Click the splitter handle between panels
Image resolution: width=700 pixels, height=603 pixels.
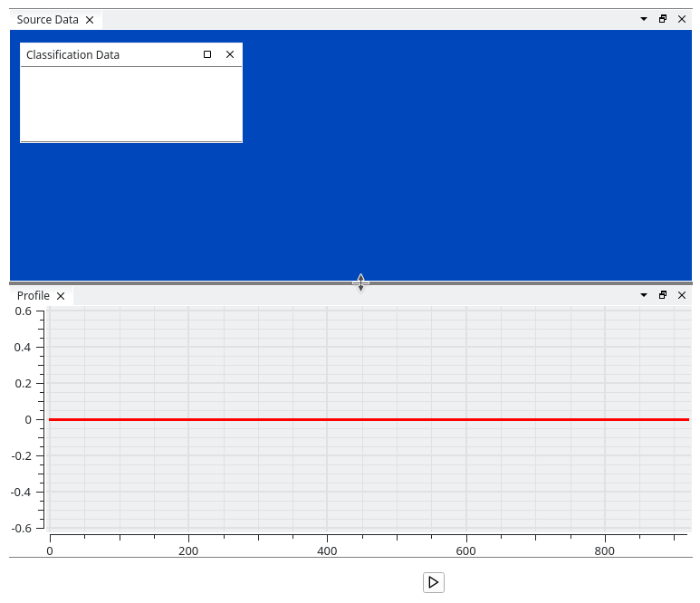350,283
